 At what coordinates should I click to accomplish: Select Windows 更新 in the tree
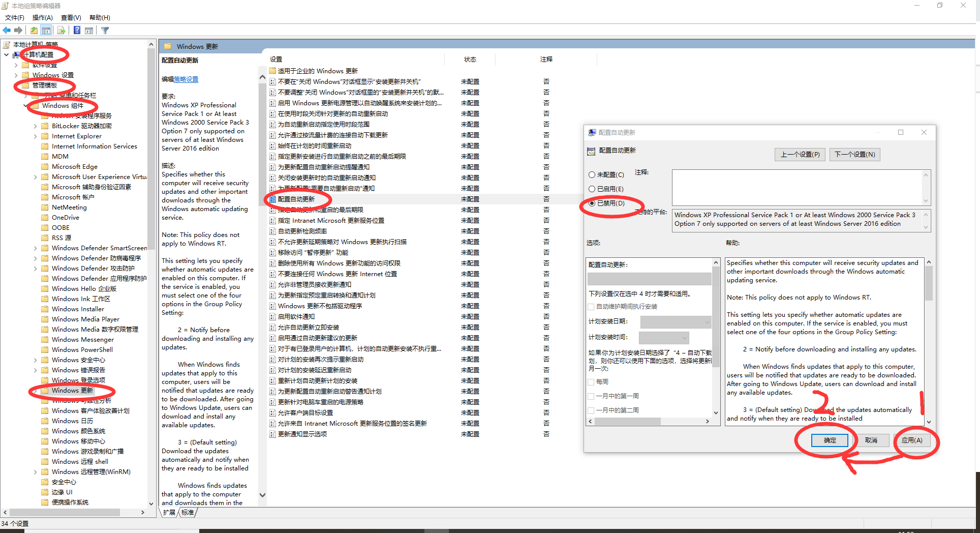(72, 390)
